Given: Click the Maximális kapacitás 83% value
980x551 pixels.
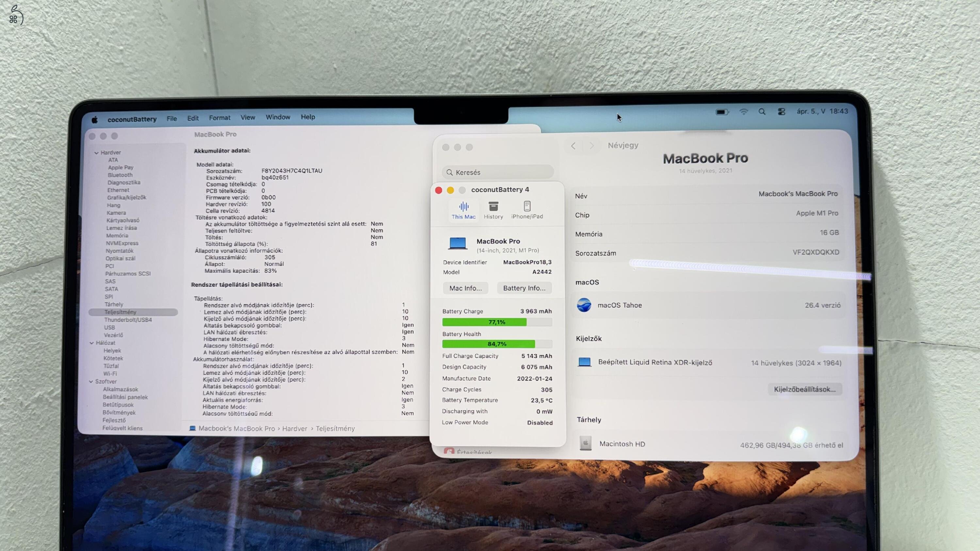Looking at the screenshot, I should [x=270, y=271].
